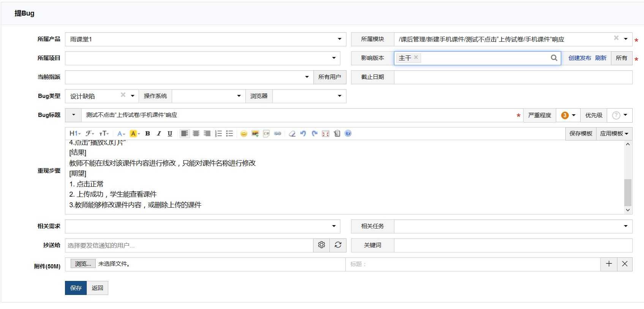Image resolution: width=644 pixels, height=309 pixels.
Task: Clear formatting with the eraser icon
Action: coord(292,133)
